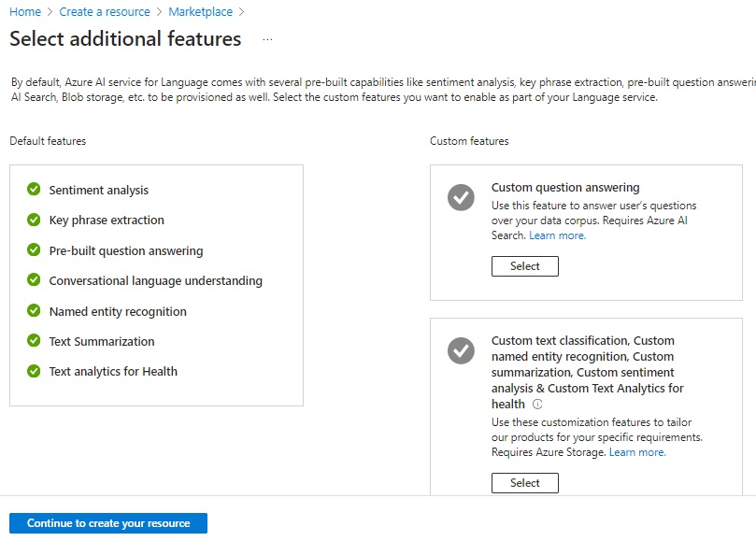The width and height of the screenshot is (756, 541).
Task: Open the ellipsis menu beside page title
Action: tap(268, 40)
